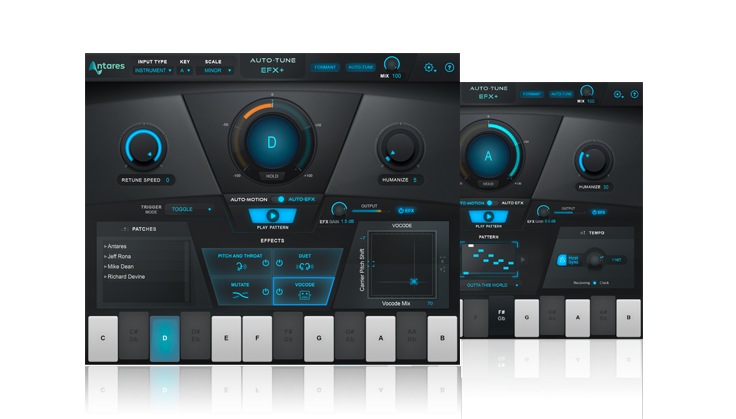
Task: Flip the Auto-Motion / Auto-EFX switch
Action: (x=278, y=199)
